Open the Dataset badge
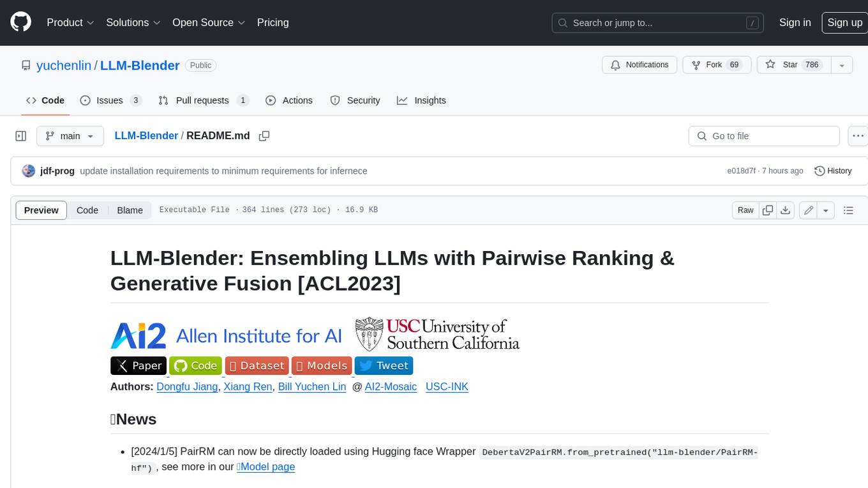Image resolution: width=868 pixels, height=488 pixels. pyautogui.click(x=257, y=365)
